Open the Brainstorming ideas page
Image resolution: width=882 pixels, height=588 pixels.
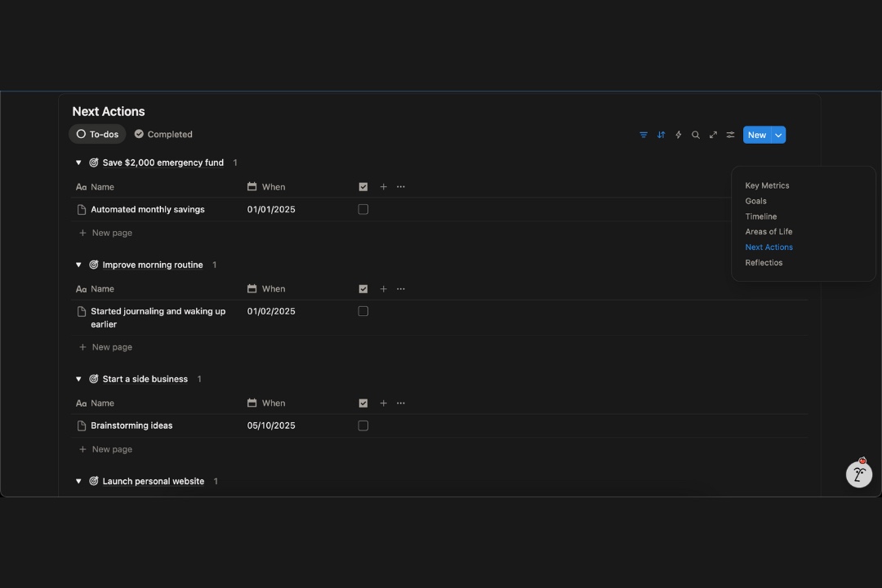coord(131,425)
